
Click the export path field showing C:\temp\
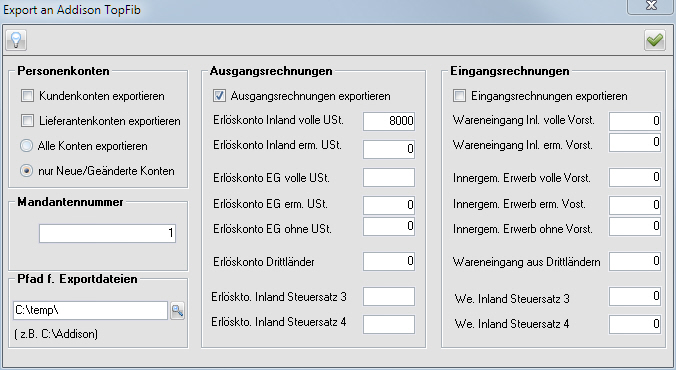click(90, 310)
